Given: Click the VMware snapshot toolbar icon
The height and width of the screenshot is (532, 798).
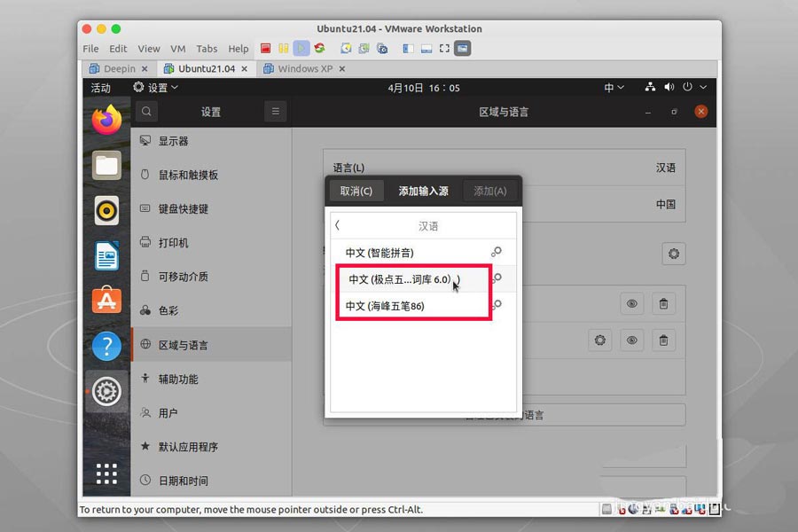Looking at the screenshot, I should tap(346, 49).
